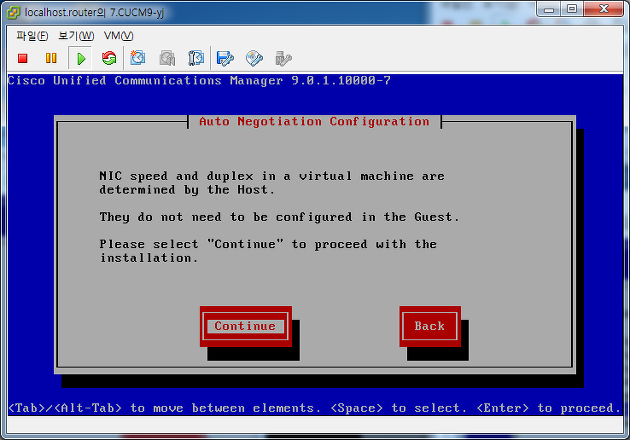Click the green Play (power on) icon
The image size is (630, 440).
pos(81,59)
